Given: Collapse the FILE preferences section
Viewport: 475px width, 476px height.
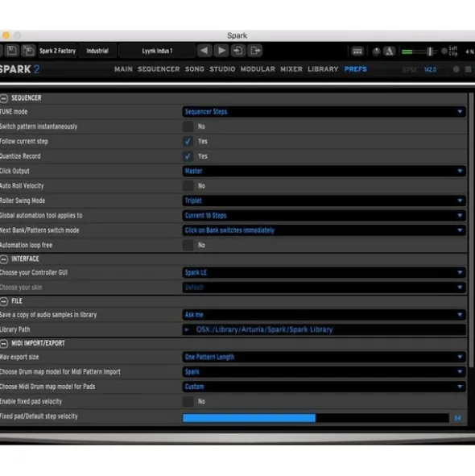Looking at the screenshot, I should 4,301.
